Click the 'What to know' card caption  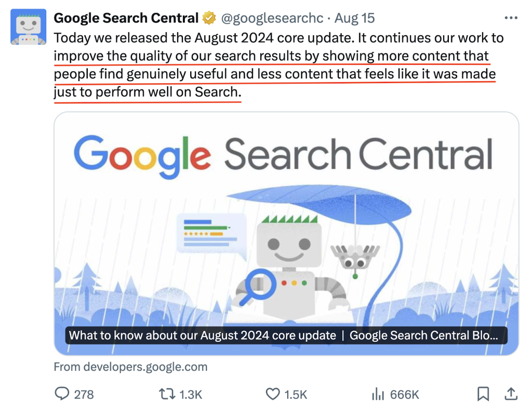(x=284, y=335)
